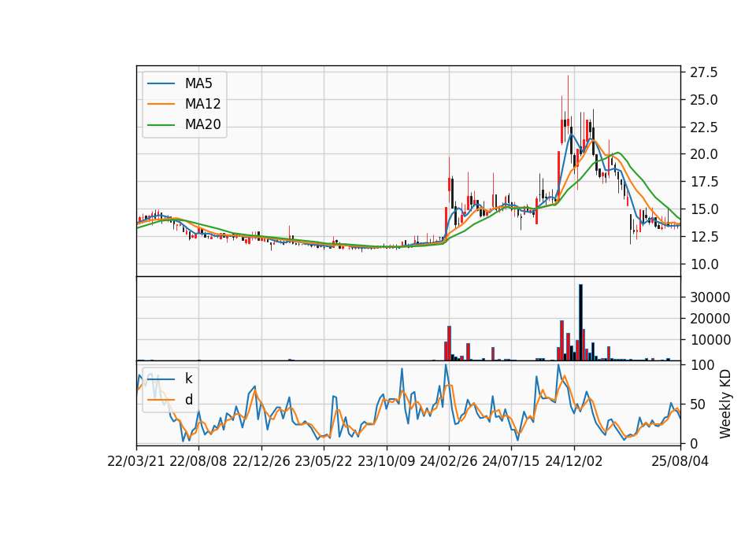Click the 20.0 price axis label
The height and width of the screenshot is (543, 756).
pyautogui.click(x=704, y=155)
